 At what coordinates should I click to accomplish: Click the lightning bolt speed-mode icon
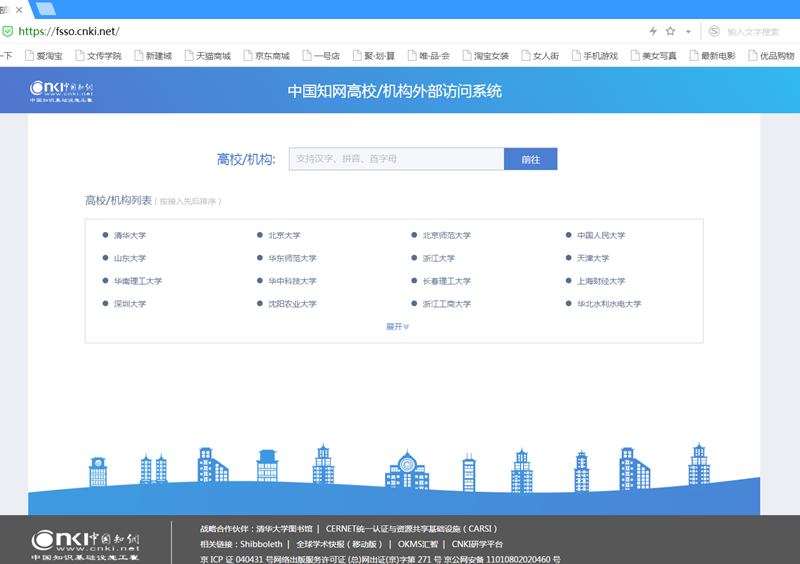pos(654,31)
